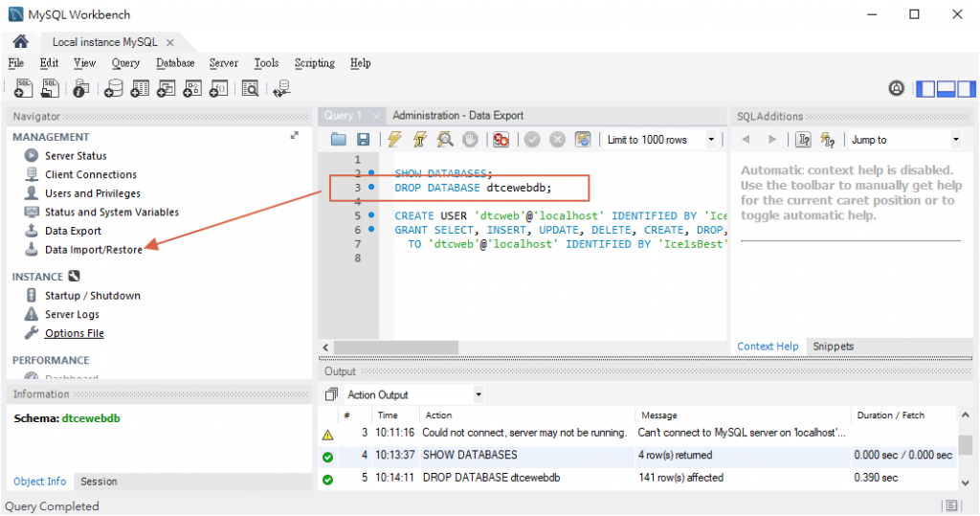Open the object inspector info icon
The width and height of the screenshot is (980, 516).
coord(80,89)
